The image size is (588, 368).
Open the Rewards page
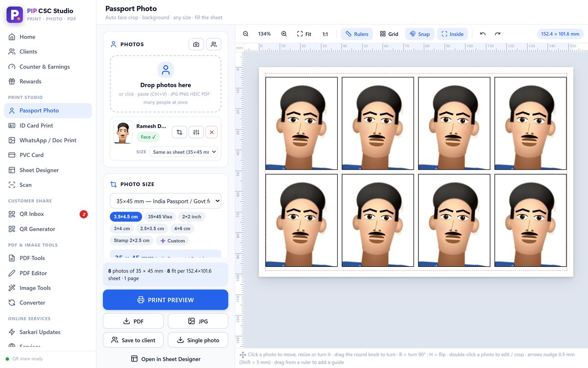click(48, 81)
